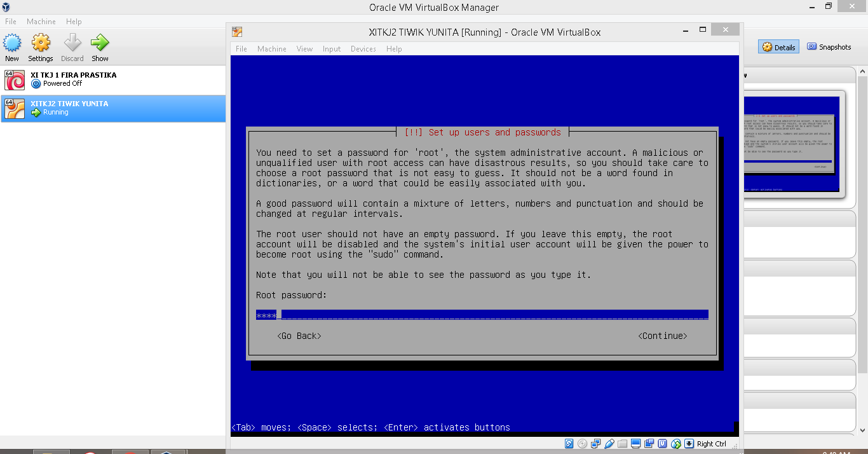Image resolution: width=868 pixels, height=454 pixels.
Task: Open Help menu in VirtualBox Manager
Action: (x=74, y=22)
